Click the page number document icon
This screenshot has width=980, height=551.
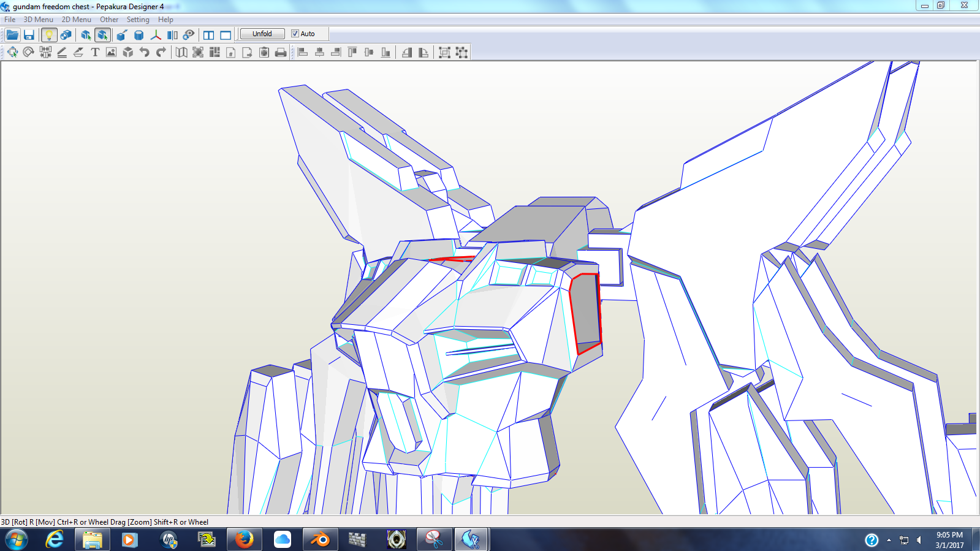[231, 52]
